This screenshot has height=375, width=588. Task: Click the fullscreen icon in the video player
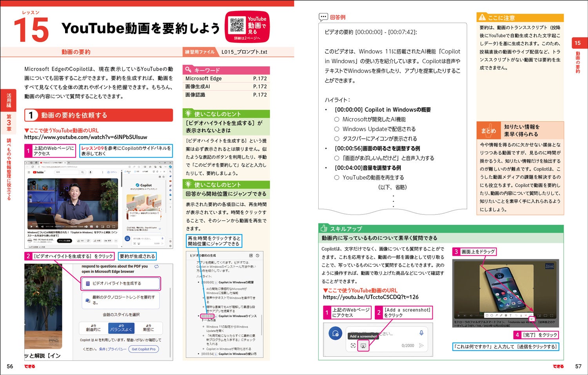(114, 227)
